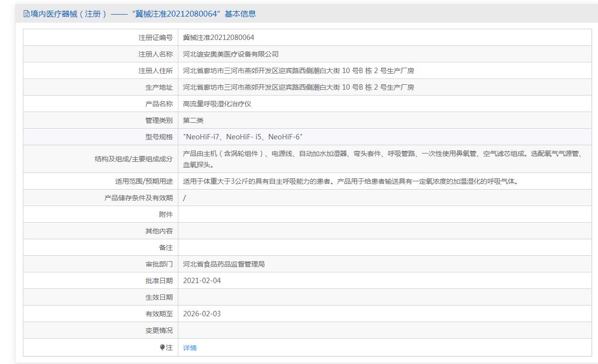Click the management category value 第二类

[193, 120]
